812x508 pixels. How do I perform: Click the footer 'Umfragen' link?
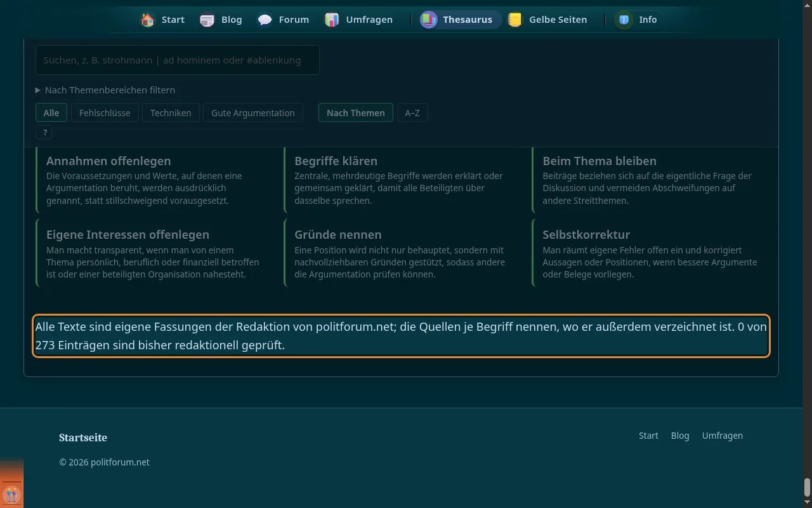pos(723,436)
